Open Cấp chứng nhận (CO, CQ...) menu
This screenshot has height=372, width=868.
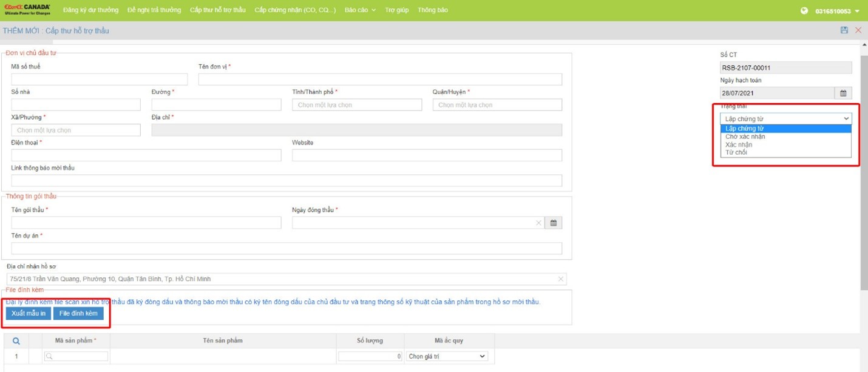pyautogui.click(x=295, y=10)
